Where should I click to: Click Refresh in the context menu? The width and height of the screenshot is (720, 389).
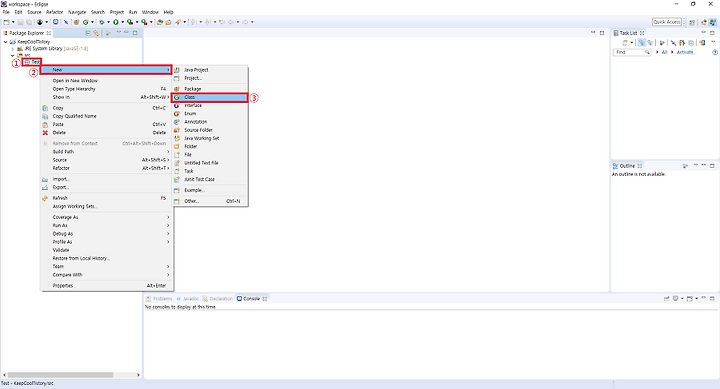point(107,198)
